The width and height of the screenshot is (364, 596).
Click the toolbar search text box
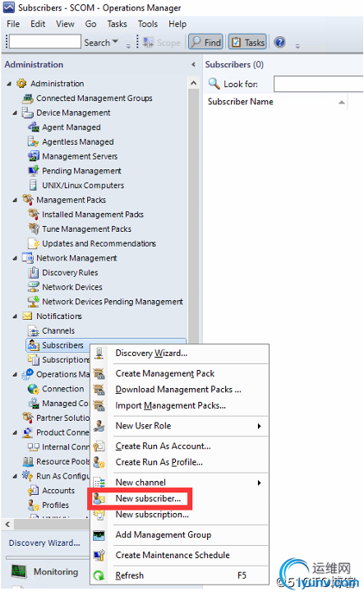pos(45,41)
